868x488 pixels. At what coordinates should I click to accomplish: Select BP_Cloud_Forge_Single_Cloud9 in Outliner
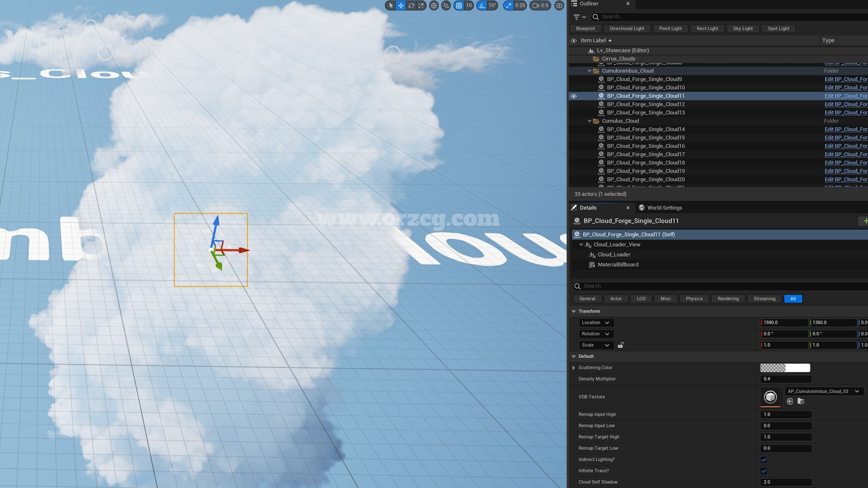coord(644,79)
